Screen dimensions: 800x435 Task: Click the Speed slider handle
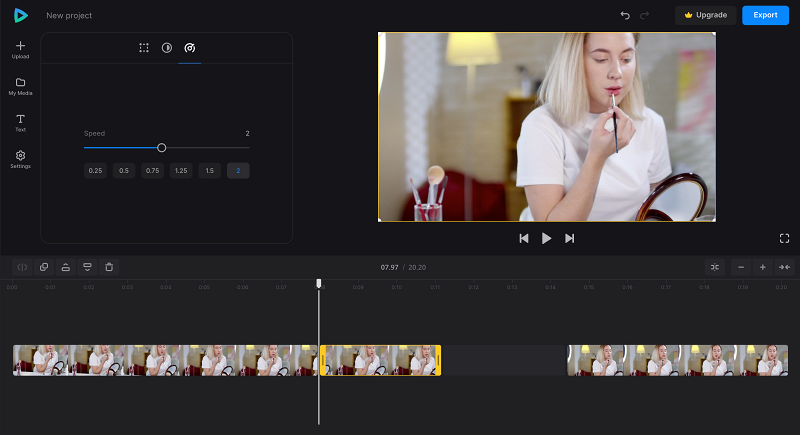[162, 148]
